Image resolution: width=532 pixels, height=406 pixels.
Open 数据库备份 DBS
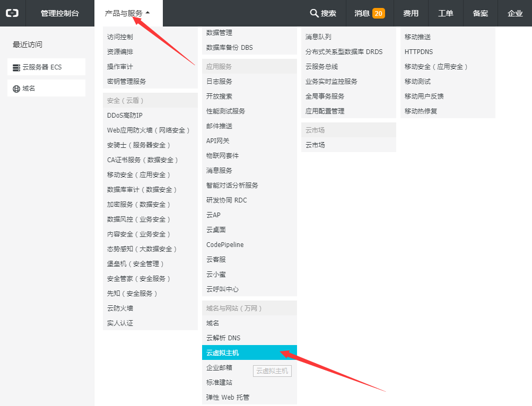pos(229,48)
